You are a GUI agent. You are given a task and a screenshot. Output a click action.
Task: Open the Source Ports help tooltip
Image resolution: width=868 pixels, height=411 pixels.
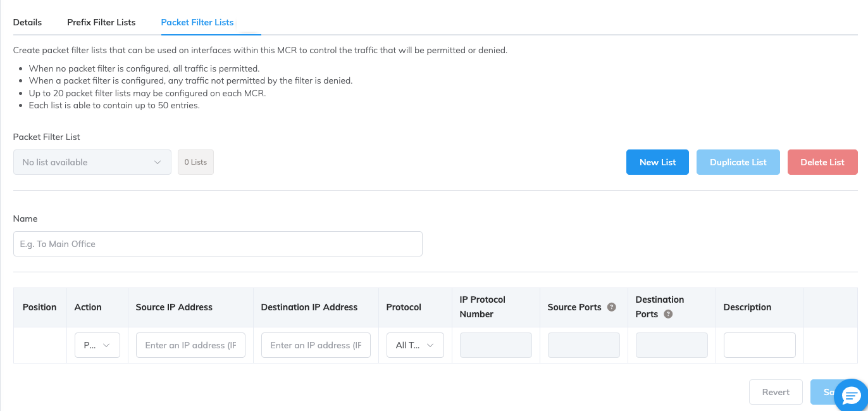[611, 307]
